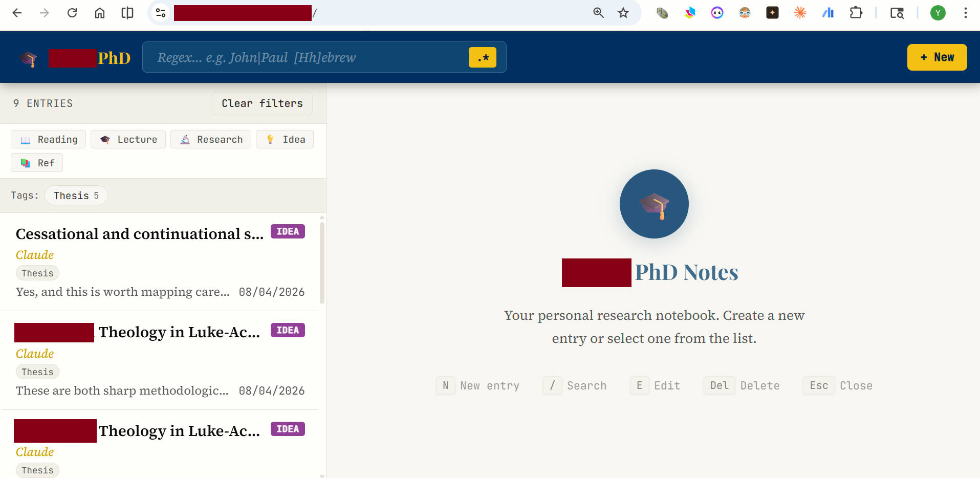This screenshot has height=478, width=980.
Task: Open the Cessational and continuational entry
Action: (x=139, y=234)
